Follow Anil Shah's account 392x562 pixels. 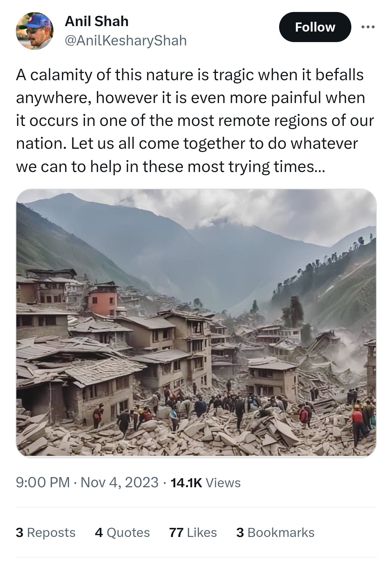tap(315, 27)
